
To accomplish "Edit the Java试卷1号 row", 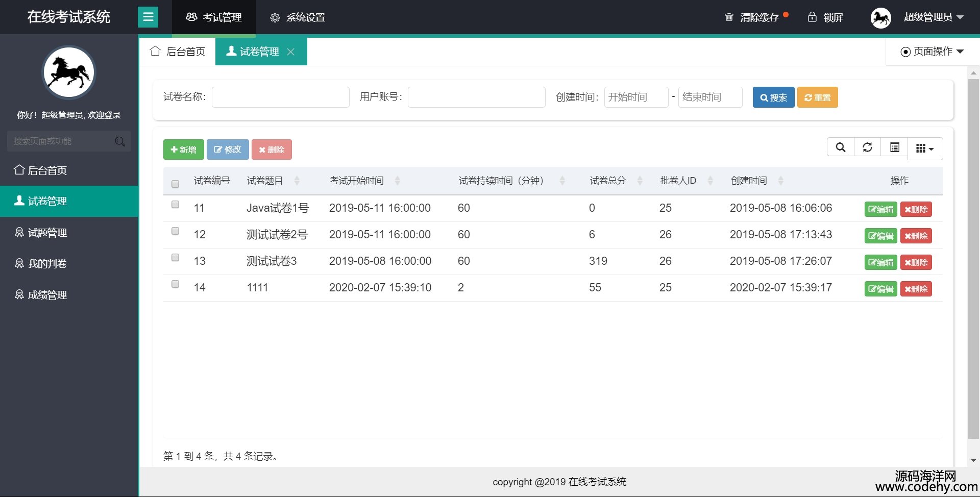I will point(880,209).
